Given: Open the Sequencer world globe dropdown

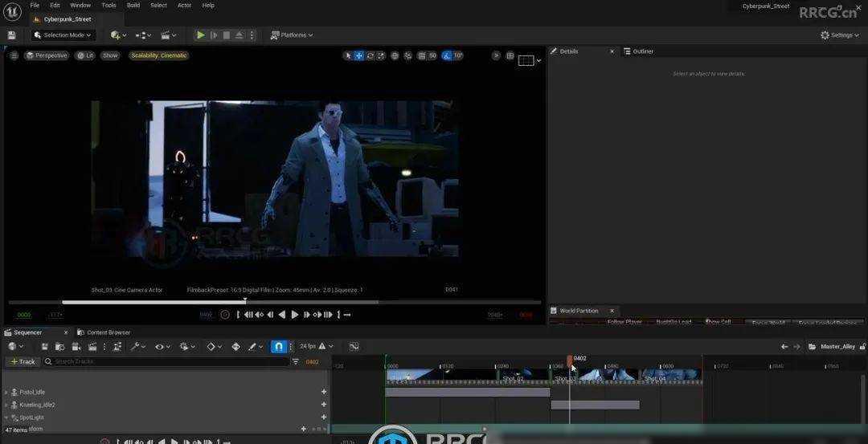Looking at the screenshot, I should pyautogui.click(x=15, y=347).
